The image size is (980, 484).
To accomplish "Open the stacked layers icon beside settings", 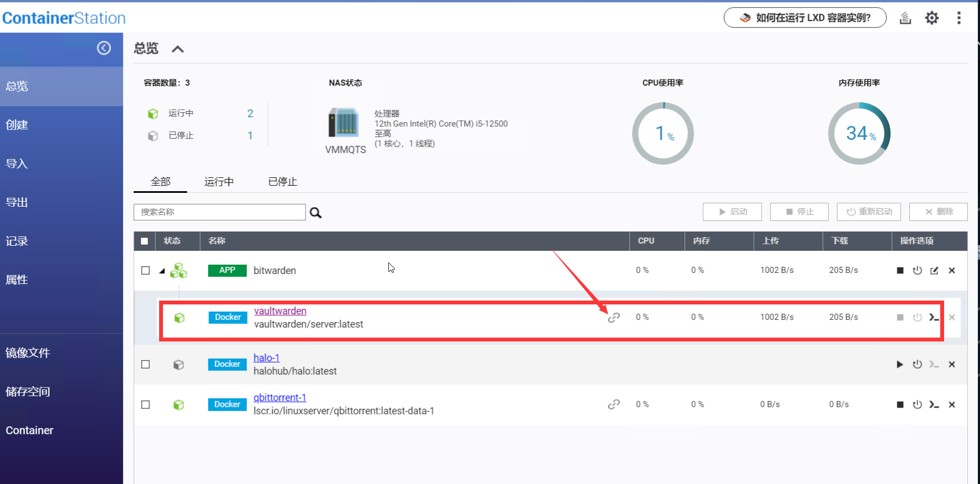I will point(905,18).
